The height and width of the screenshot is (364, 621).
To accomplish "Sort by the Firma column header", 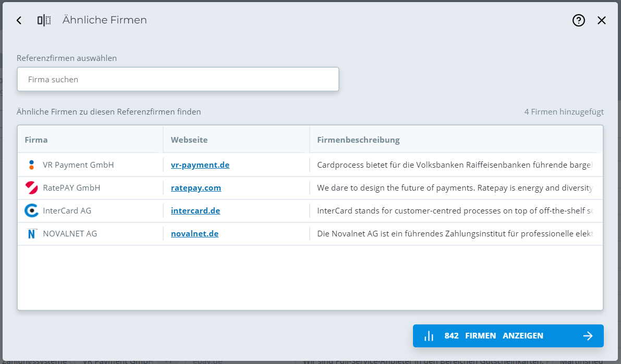I will [36, 140].
